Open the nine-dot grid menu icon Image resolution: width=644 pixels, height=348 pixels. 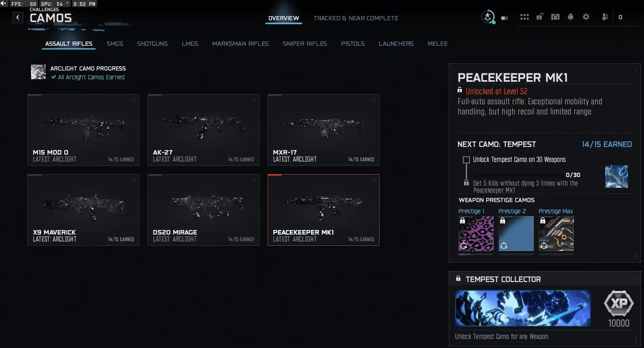(x=524, y=17)
